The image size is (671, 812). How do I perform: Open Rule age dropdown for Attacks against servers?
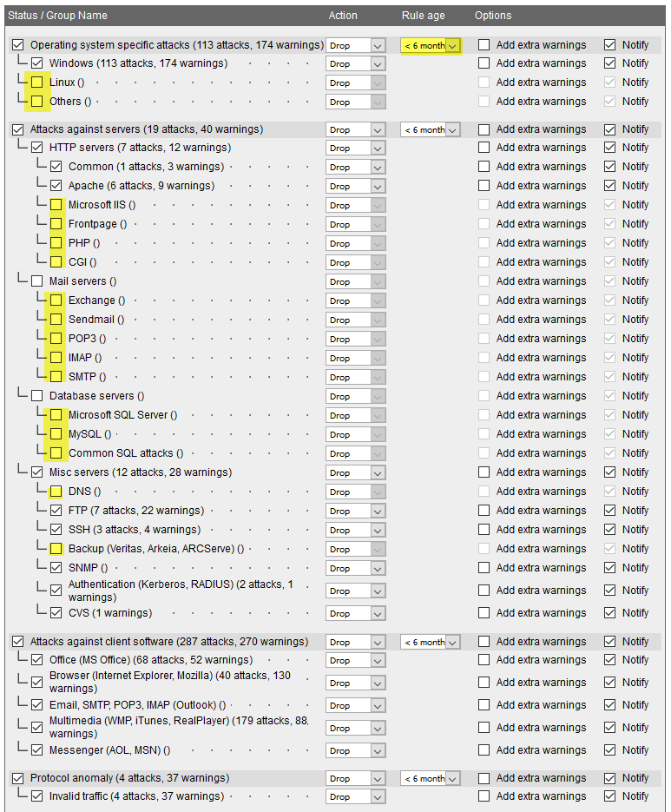click(431, 130)
